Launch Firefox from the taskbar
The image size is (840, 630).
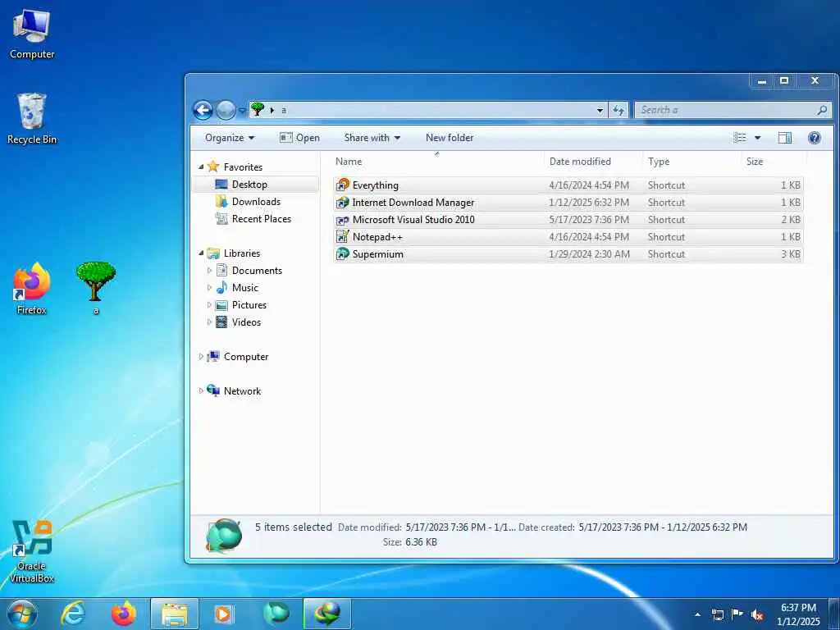(x=124, y=614)
